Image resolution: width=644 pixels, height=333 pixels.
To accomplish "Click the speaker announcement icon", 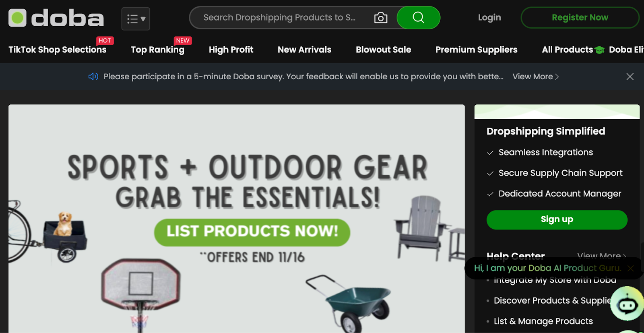I will tap(93, 77).
